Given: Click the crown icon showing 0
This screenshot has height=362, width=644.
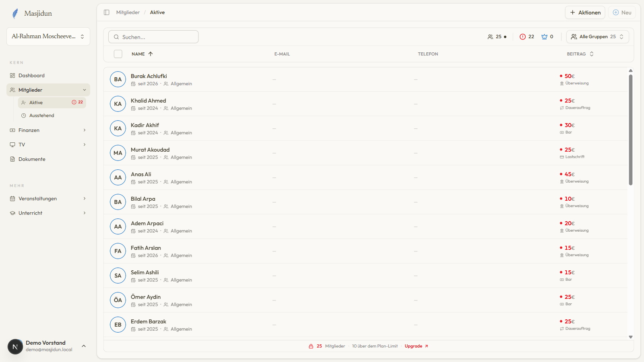Looking at the screenshot, I should pyautogui.click(x=544, y=37).
